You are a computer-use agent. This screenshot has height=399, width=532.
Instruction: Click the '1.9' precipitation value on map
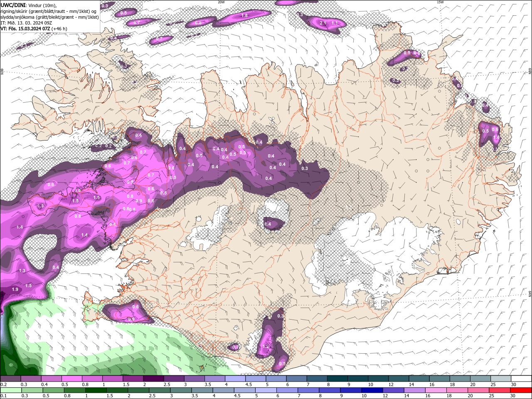pos(15,289)
